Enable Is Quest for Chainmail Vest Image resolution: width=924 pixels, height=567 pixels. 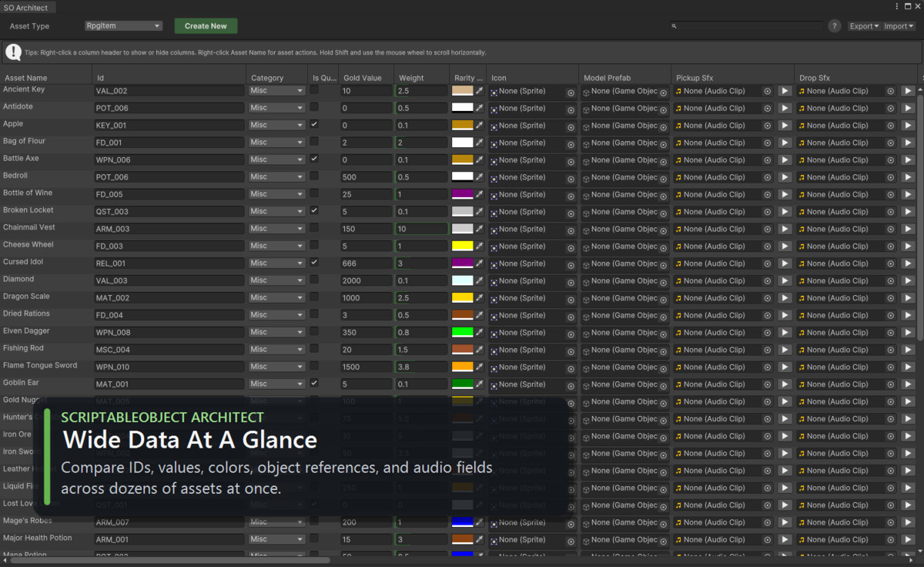coord(314,227)
